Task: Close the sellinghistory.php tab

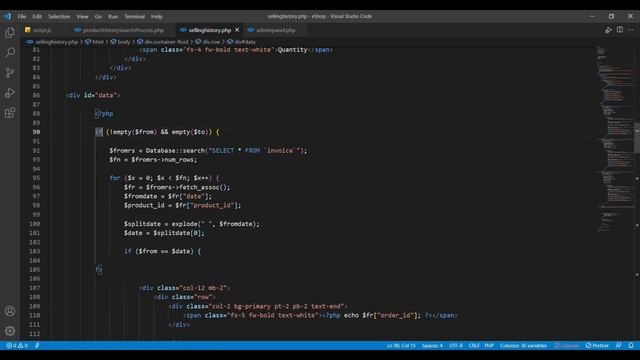Action: (x=237, y=30)
